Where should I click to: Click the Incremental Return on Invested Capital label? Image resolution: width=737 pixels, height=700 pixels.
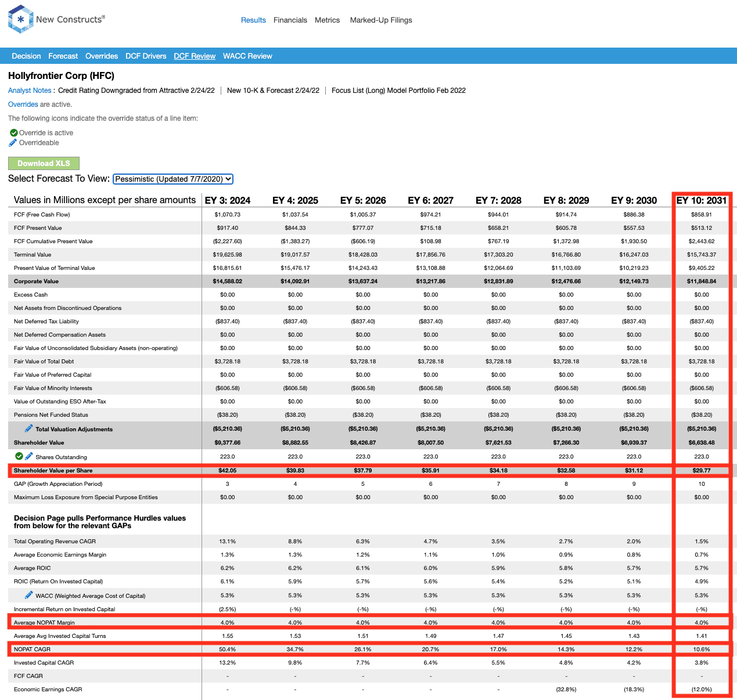click(64, 609)
